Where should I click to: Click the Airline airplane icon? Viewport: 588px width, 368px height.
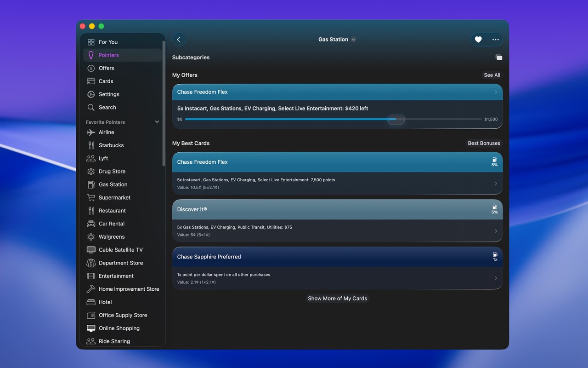[91, 132]
